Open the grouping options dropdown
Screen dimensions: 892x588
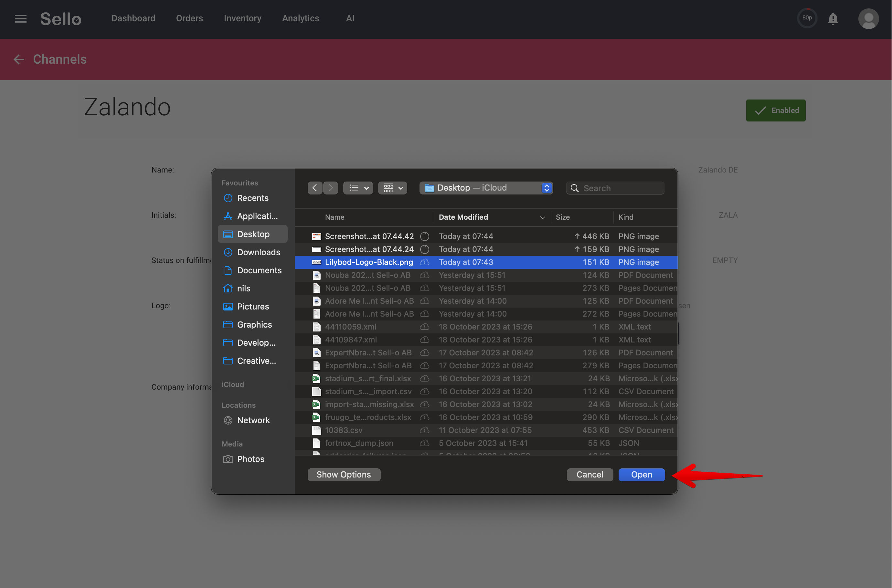pyautogui.click(x=392, y=188)
